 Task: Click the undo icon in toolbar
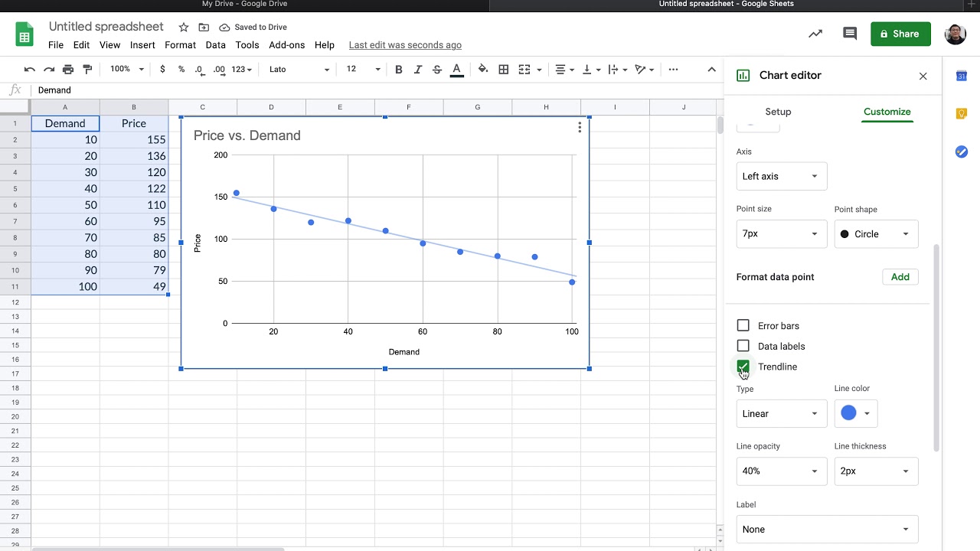[29, 69]
